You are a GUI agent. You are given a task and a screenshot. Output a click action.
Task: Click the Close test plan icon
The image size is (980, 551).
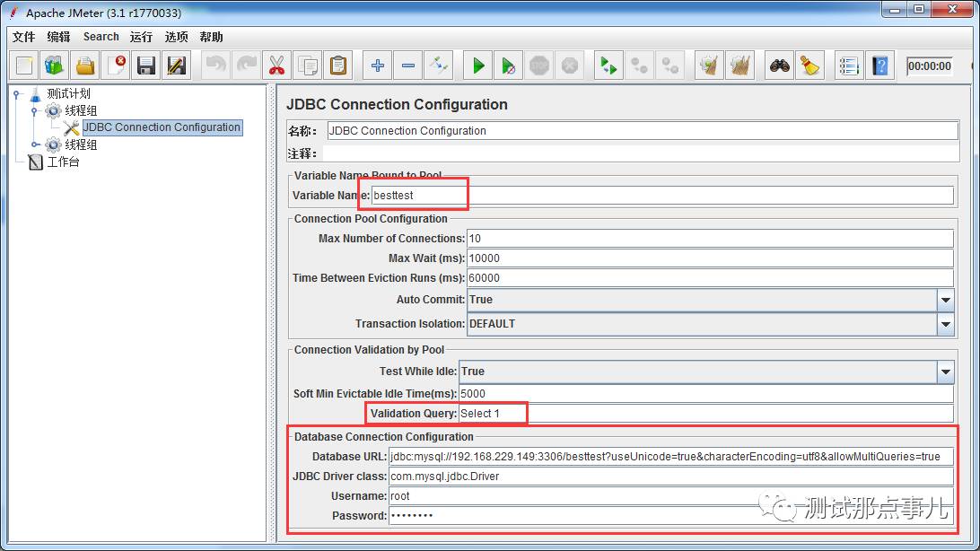116,66
